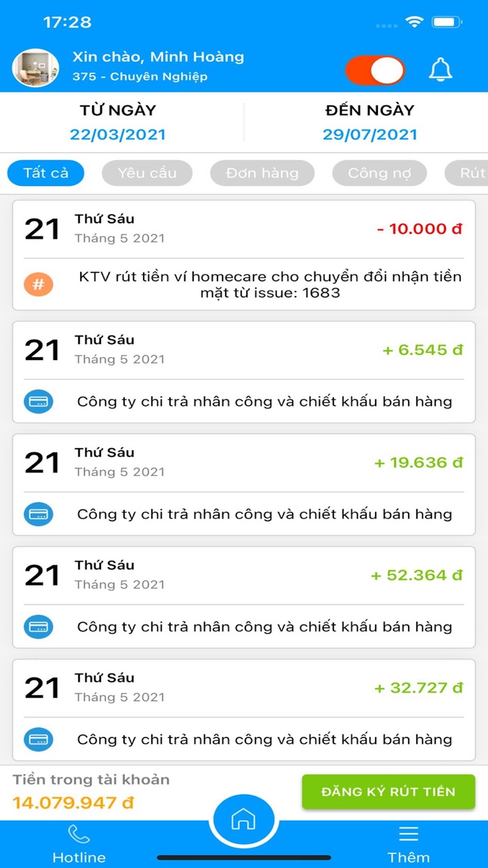The height and width of the screenshot is (868, 488).
Task: Select the Tất cả filter tab
Action: coord(46,173)
